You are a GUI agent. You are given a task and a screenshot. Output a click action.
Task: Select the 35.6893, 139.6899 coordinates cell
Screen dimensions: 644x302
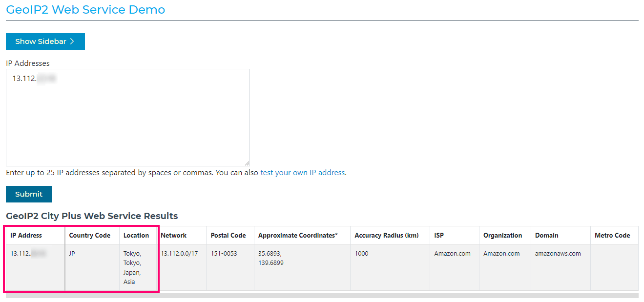pyautogui.click(x=302, y=267)
